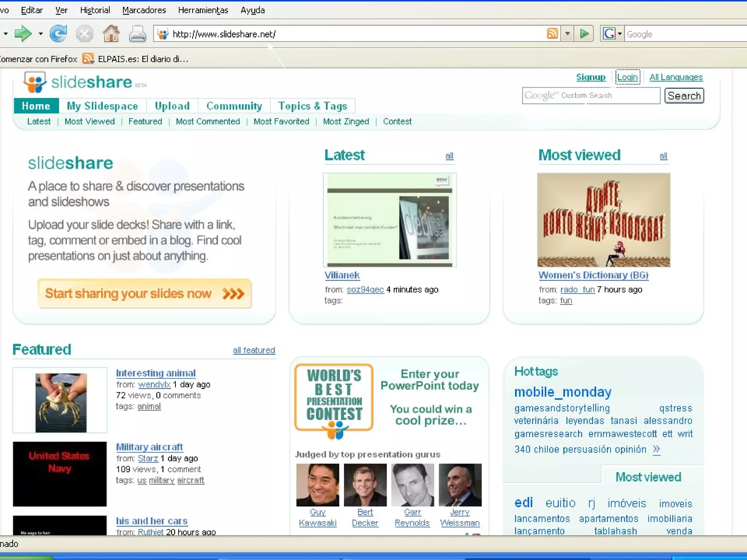Open the Women's Dictionary slideshow thumbnail
The image size is (747, 560).
603,220
